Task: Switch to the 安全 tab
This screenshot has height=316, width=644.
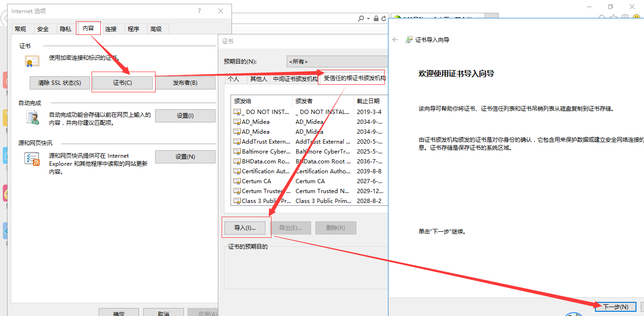Action: click(x=43, y=29)
